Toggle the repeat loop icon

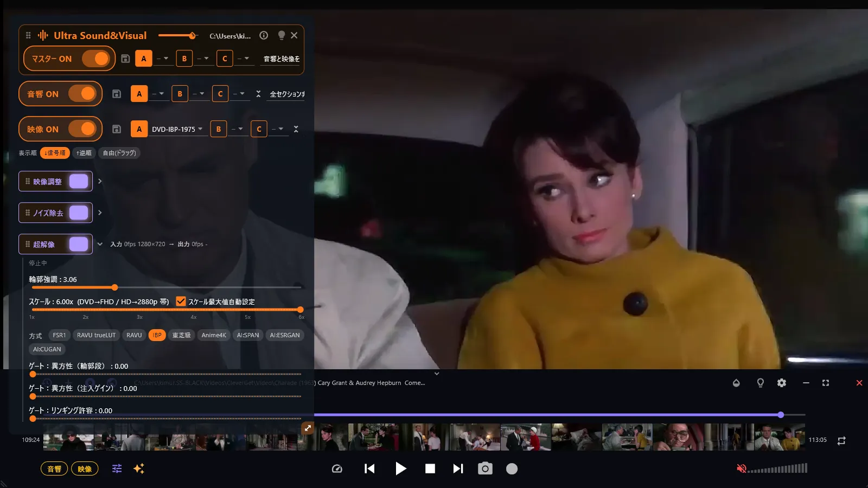pyautogui.click(x=841, y=441)
